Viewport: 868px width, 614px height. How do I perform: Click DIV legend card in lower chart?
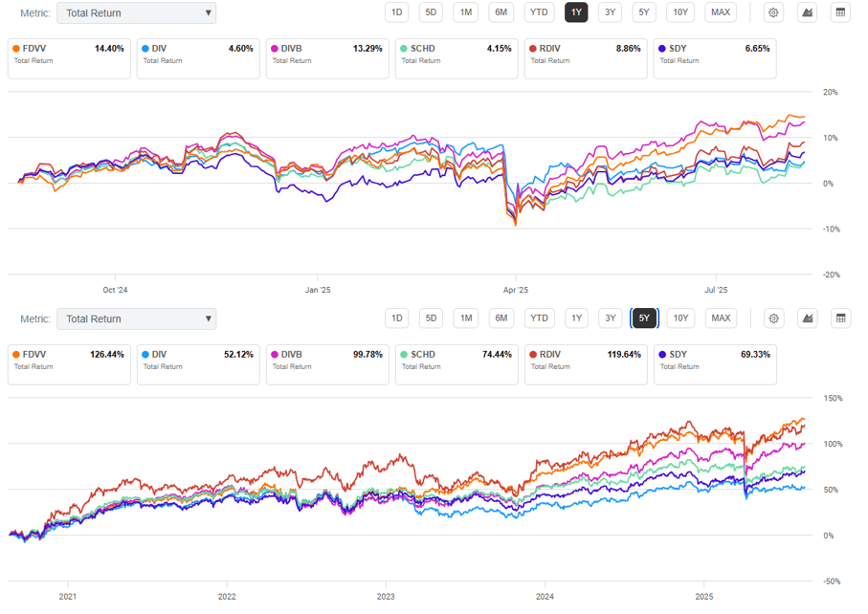click(196, 364)
